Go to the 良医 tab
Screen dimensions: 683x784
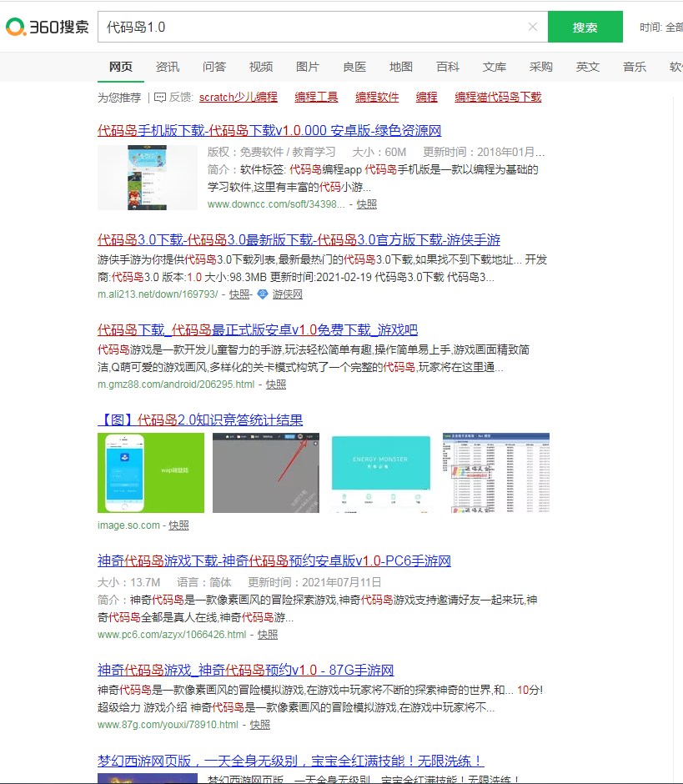pyautogui.click(x=354, y=67)
